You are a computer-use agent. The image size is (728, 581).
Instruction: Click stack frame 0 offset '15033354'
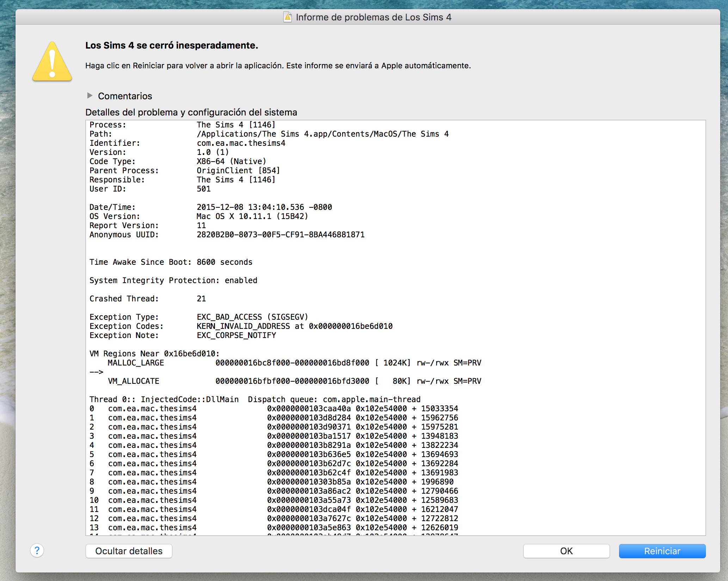440,408
